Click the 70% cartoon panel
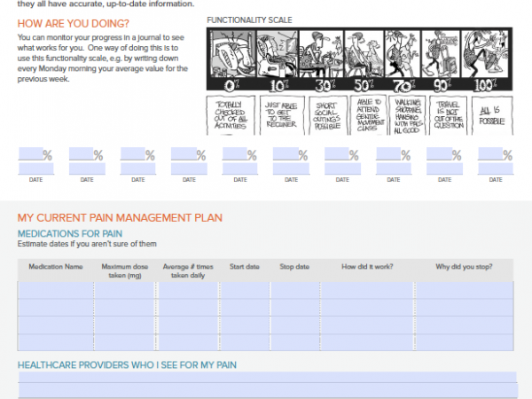This screenshot has height=399, width=532. (403, 53)
